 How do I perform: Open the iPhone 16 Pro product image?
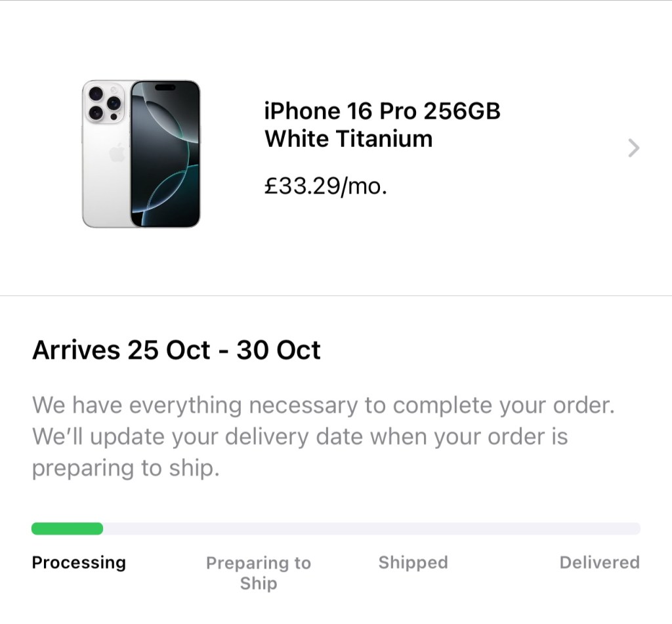(x=141, y=154)
